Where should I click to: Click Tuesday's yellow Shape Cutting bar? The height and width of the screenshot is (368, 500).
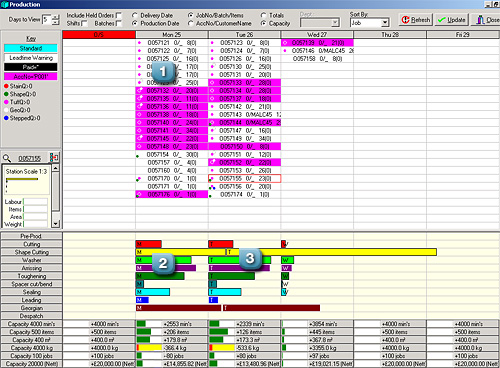(x=332, y=252)
